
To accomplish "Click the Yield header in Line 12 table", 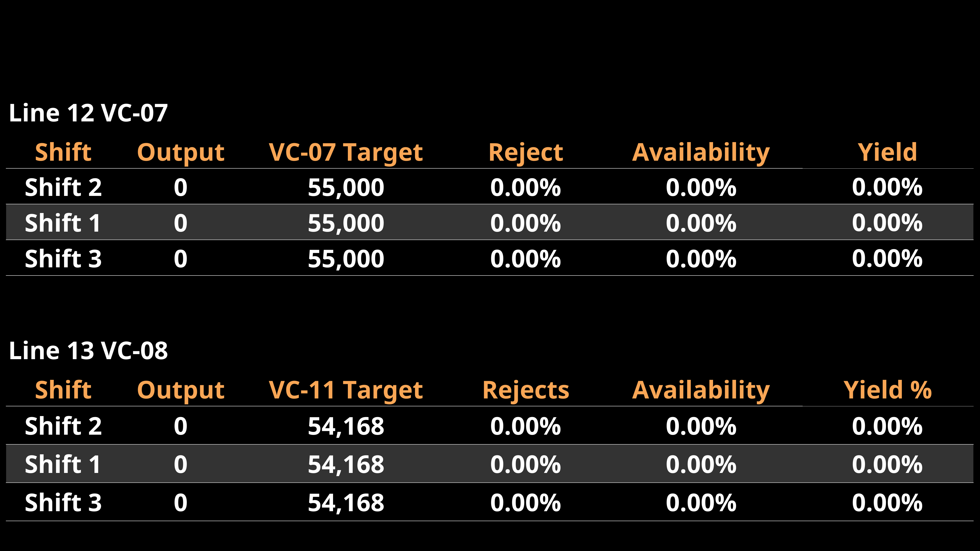I will pos(887,152).
